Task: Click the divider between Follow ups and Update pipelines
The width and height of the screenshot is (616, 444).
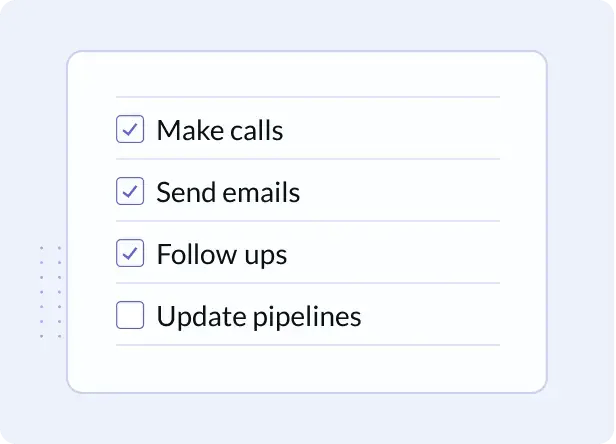Action: [x=307, y=283]
